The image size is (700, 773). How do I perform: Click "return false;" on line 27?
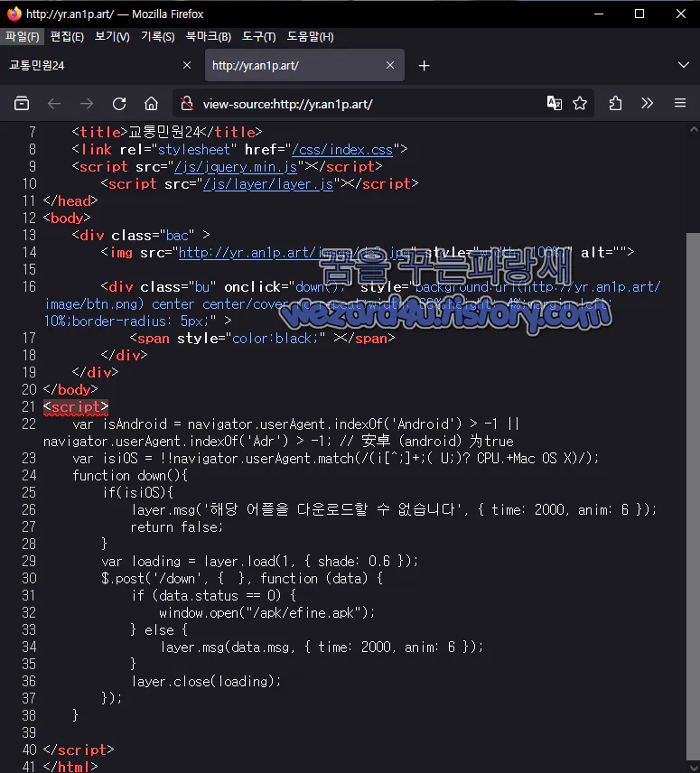click(x=177, y=527)
